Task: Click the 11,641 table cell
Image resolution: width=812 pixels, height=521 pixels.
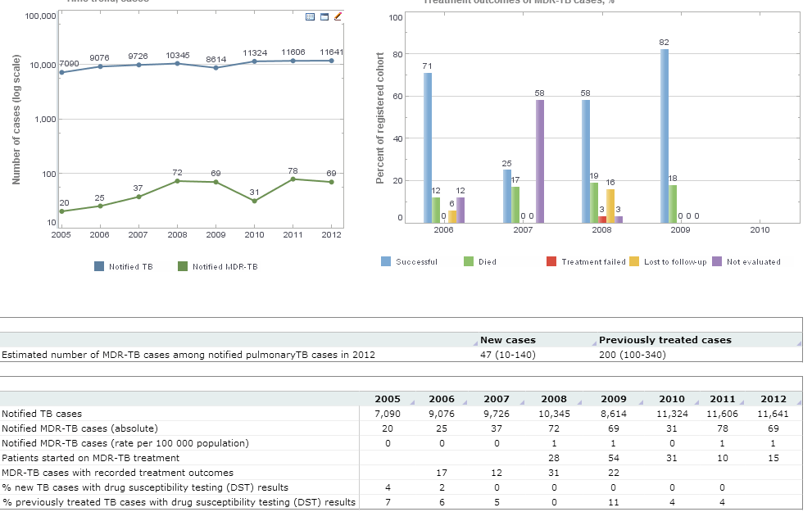Action: pos(773,414)
